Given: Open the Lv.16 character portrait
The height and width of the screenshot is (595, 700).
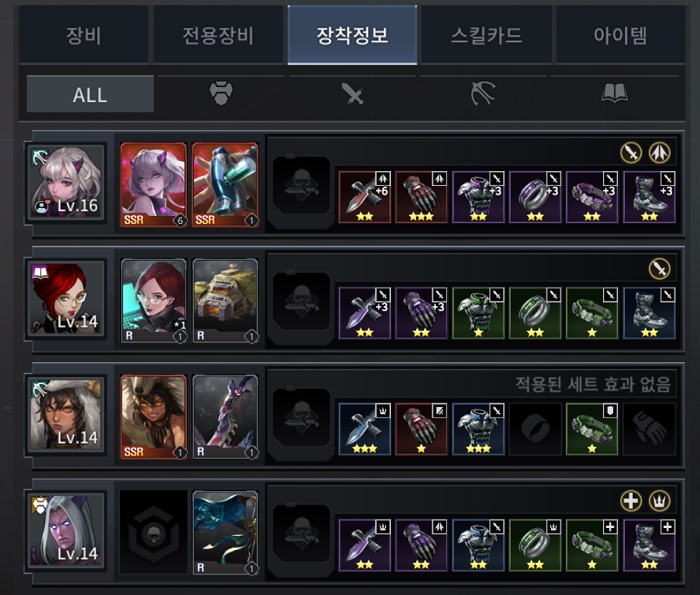Looking at the screenshot, I should [66, 182].
